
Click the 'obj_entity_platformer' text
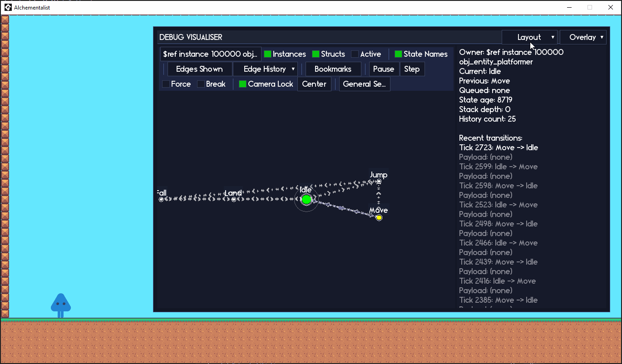(496, 62)
